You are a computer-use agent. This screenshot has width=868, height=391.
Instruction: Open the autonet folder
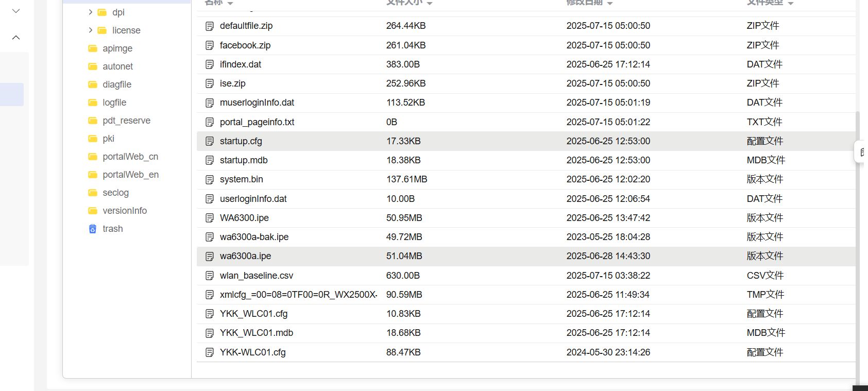(x=117, y=66)
